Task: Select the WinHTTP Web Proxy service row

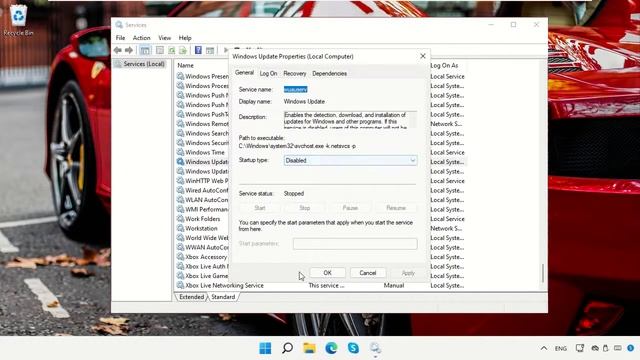Action: coord(202,180)
